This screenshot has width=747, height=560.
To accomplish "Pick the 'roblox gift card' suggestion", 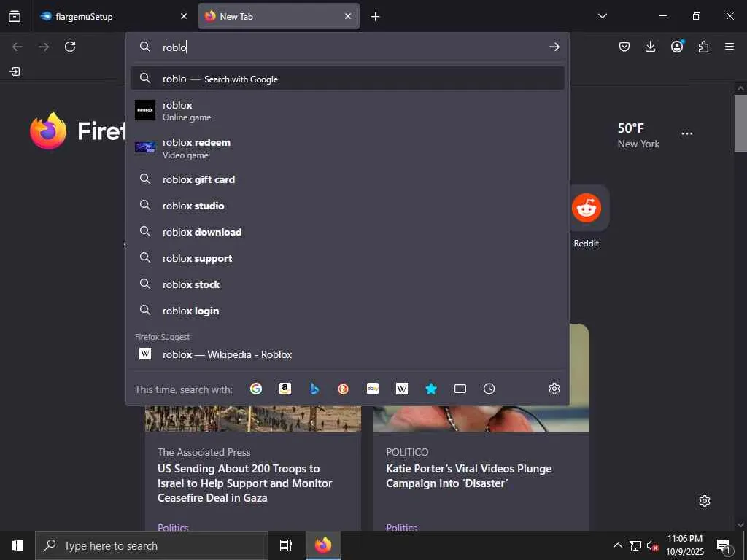I will pyautogui.click(x=347, y=179).
